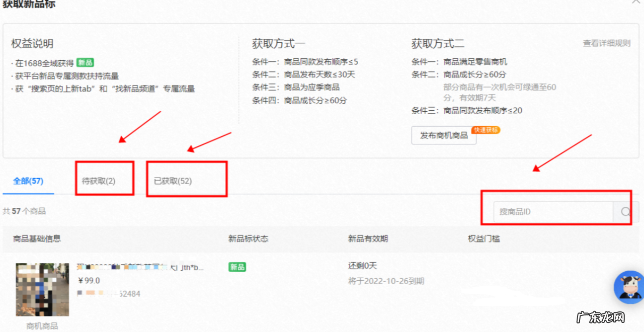Click the product title in the first row
Screen dimensions: 644x332
click(x=140, y=267)
